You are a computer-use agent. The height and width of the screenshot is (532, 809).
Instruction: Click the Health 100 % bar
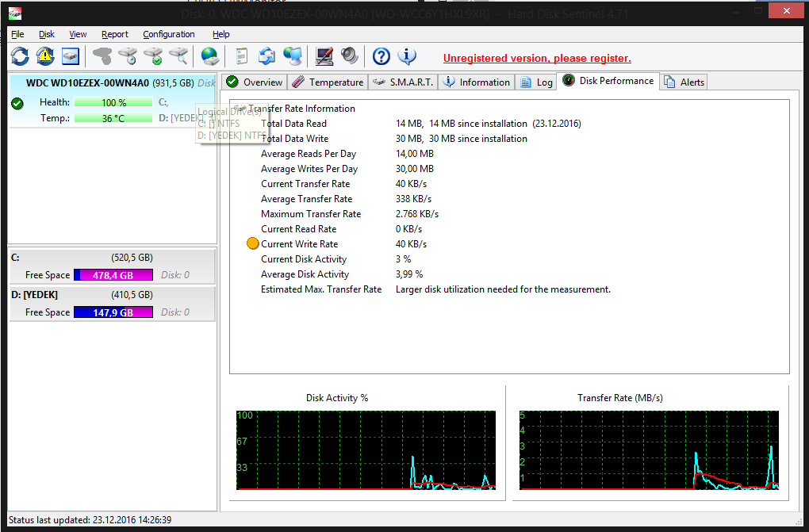point(113,102)
